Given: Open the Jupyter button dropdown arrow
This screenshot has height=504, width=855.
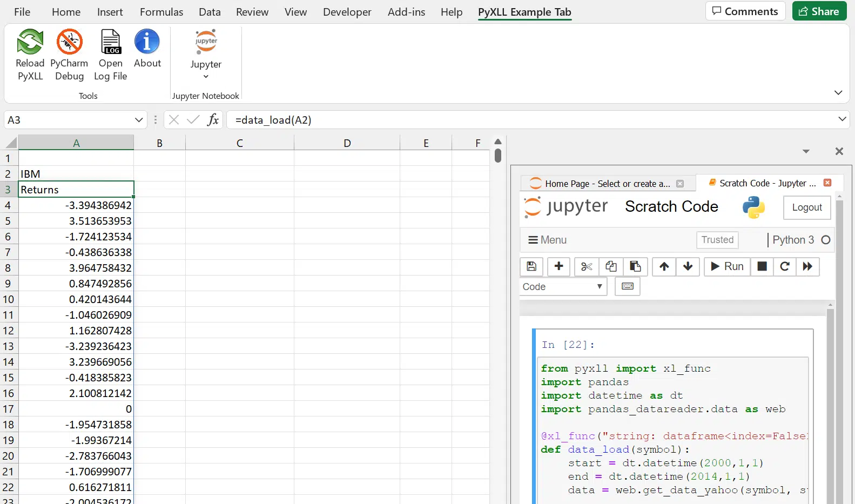Looking at the screenshot, I should (x=206, y=77).
